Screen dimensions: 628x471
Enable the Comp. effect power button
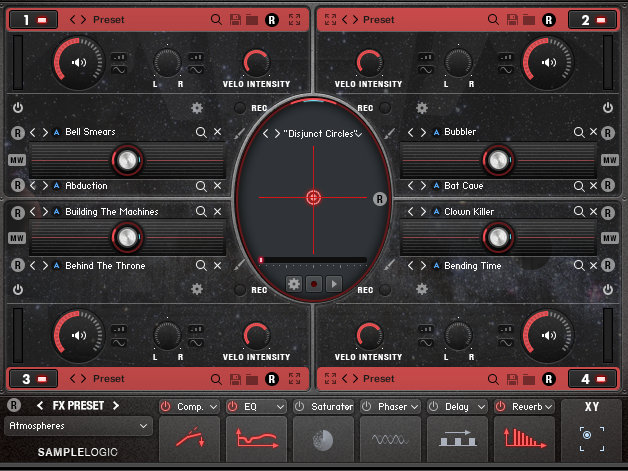(x=165, y=407)
